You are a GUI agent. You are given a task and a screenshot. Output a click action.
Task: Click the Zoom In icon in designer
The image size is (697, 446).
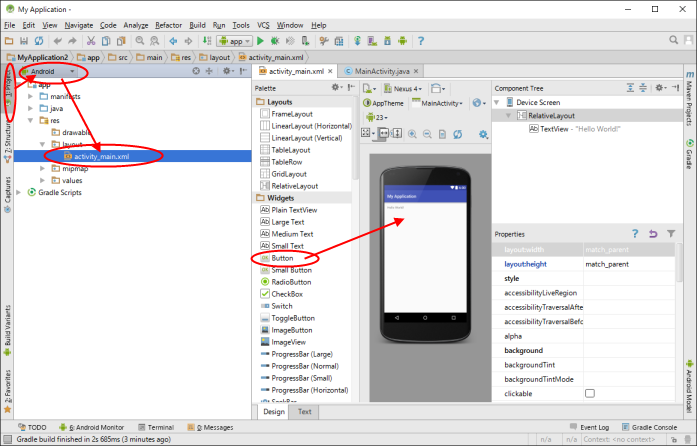(x=412, y=134)
